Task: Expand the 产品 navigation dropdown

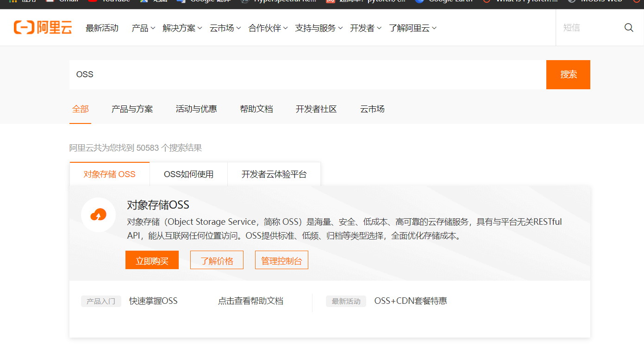Action: point(144,28)
